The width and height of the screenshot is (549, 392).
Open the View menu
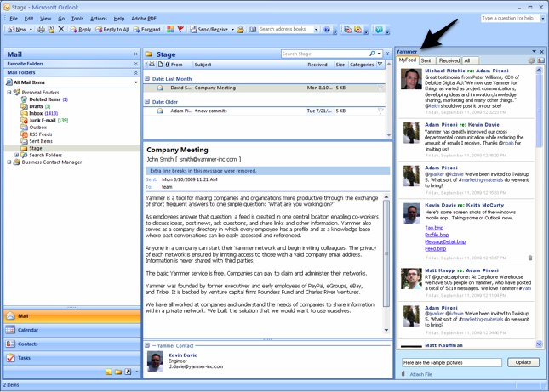(x=45, y=19)
